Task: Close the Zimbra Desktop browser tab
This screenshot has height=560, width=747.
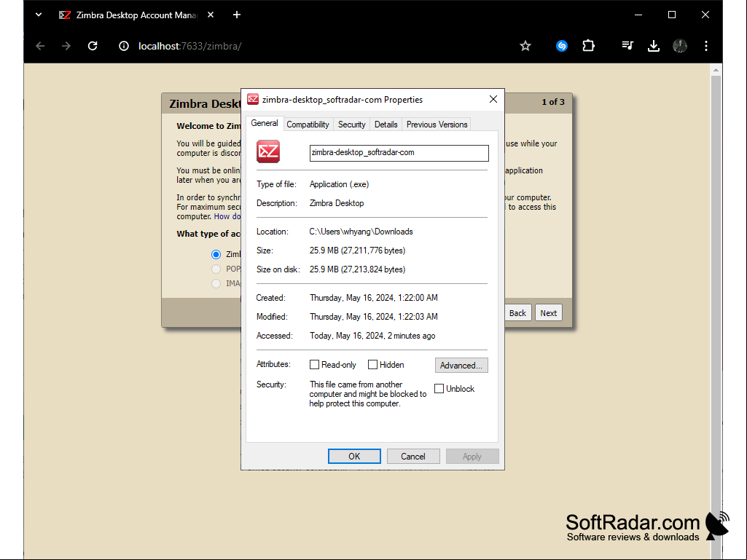Action: point(211,15)
